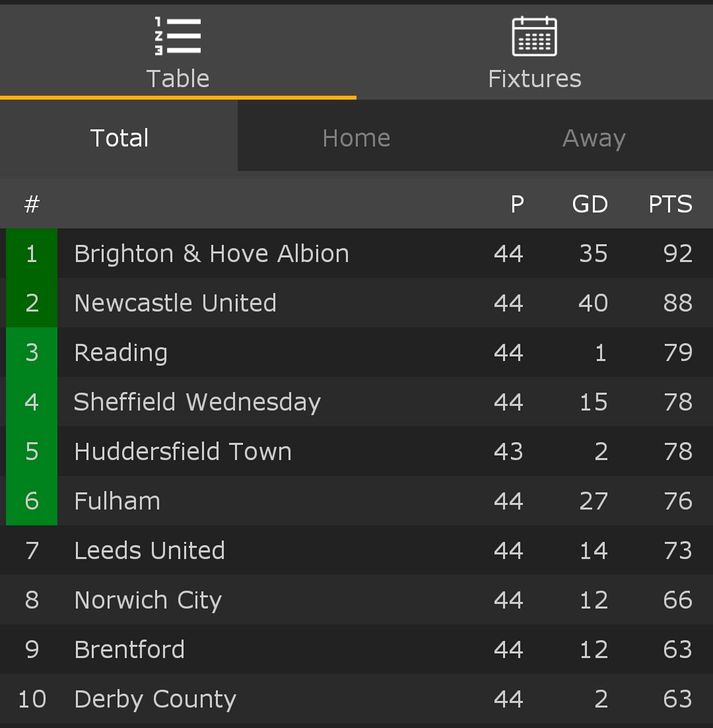Click the green position 6 badge
The height and width of the screenshot is (728, 713).
(x=32, y=500)
